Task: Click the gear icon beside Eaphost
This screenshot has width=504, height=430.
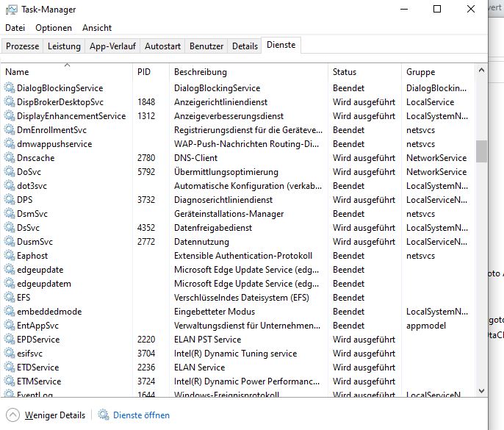Action: [x=10, y=256]
